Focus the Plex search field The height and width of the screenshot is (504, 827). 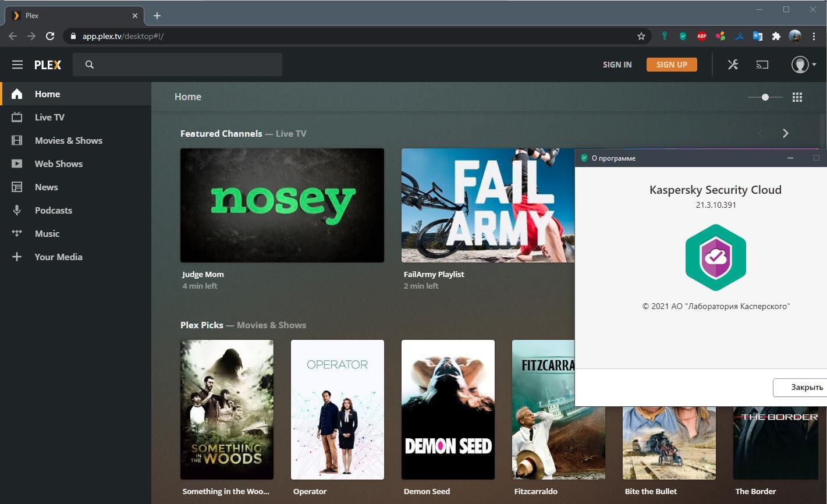point(178,65)
